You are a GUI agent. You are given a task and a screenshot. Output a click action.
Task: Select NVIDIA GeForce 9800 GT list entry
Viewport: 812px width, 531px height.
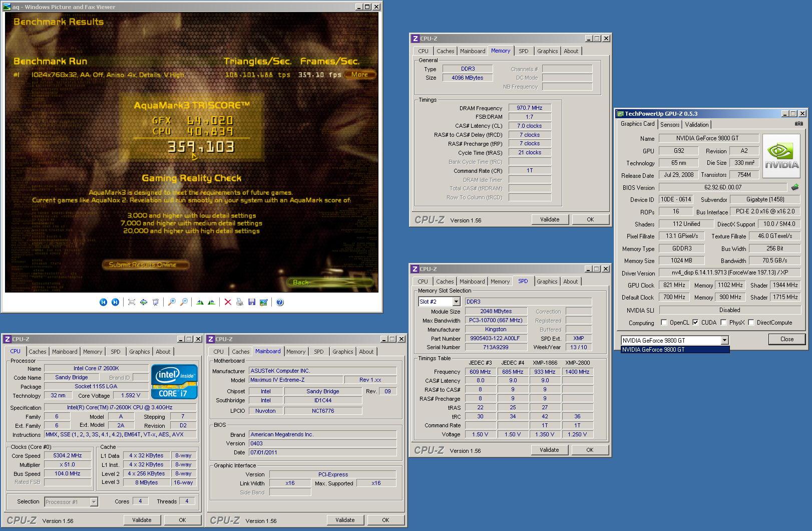point(675,350)
